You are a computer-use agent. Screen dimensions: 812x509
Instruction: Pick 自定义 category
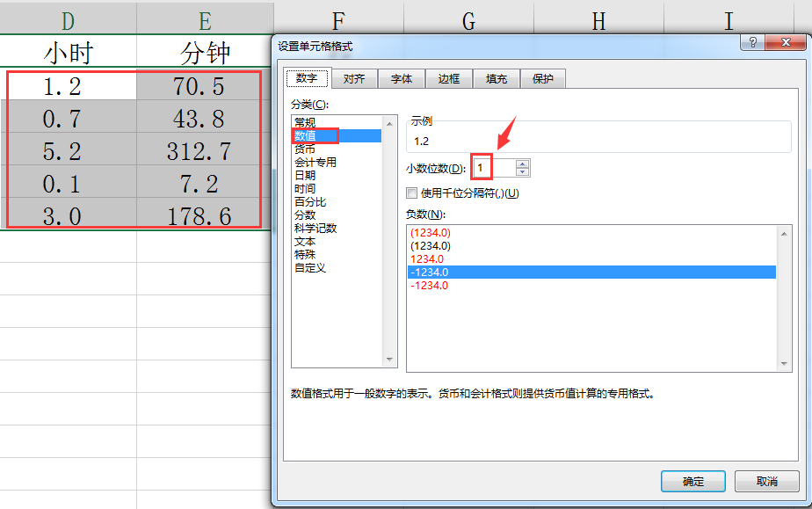click(337, 268)
